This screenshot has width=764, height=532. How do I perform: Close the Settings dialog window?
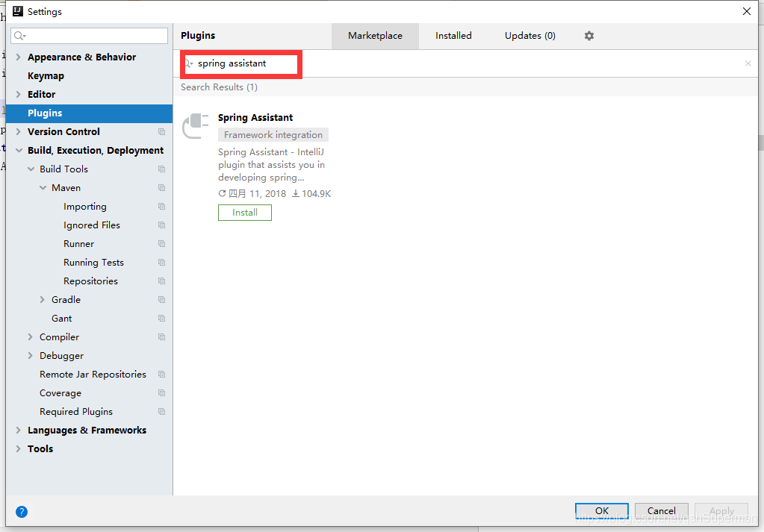tap(747, 11)
